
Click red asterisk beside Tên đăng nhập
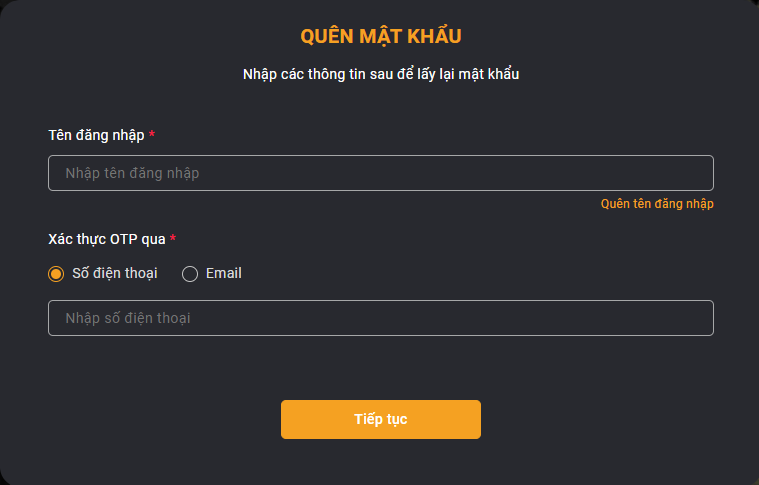[x=152, y=134]
